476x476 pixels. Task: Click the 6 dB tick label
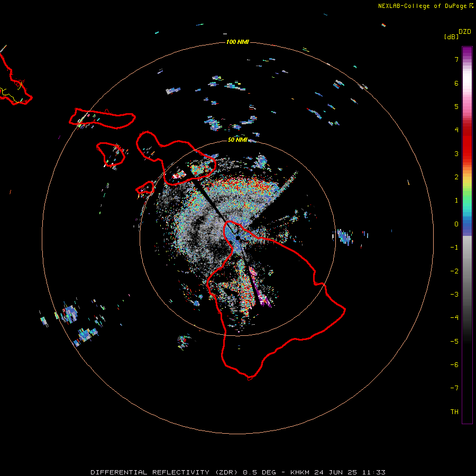click(x=456, y=83)
